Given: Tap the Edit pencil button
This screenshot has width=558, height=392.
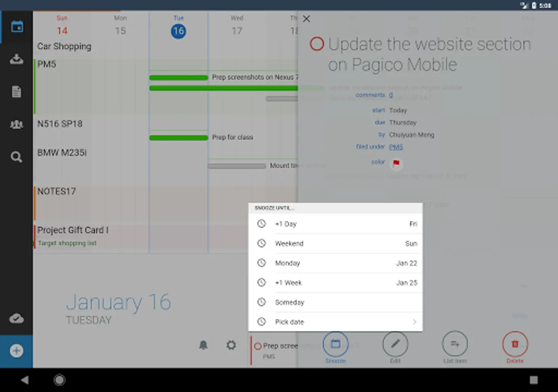Looking at the screenshot, I should pyautogui.click(x=395, y=344).
